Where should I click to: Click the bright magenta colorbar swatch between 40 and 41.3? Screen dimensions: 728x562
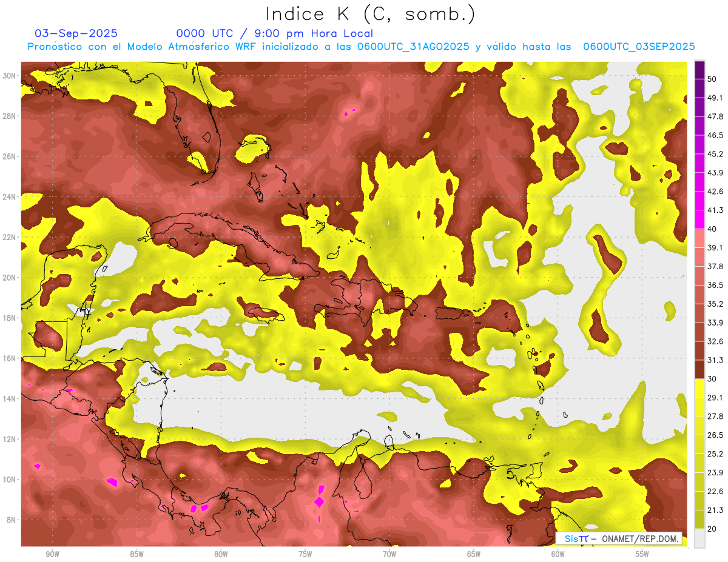coord(699,219)
